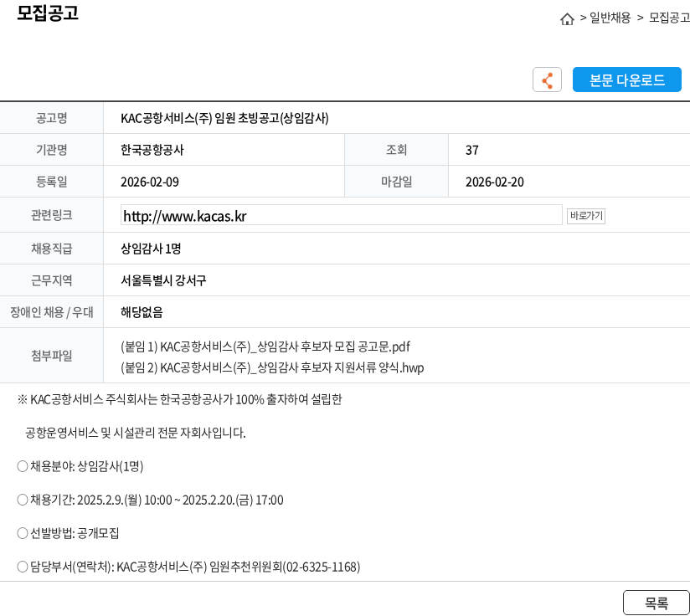690x616 pixels.
Task: Return to the list with 목록 button
Action: [657, 603]
